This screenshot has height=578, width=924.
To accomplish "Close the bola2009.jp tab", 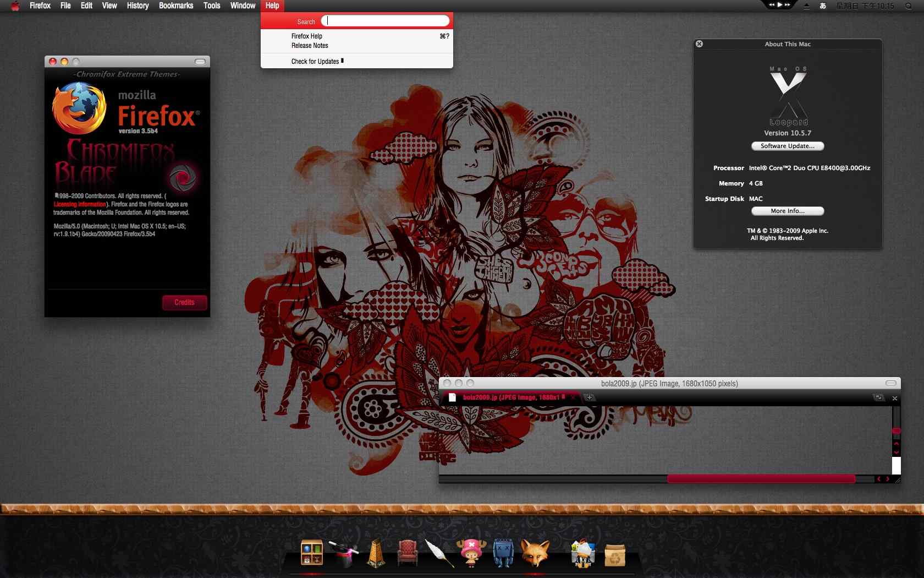I will pos(573,397).
